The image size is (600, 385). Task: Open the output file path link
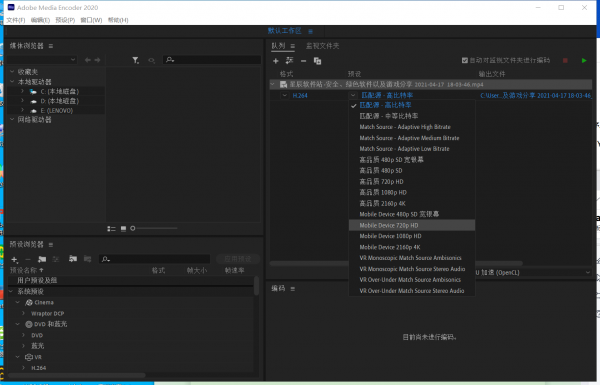536,95
